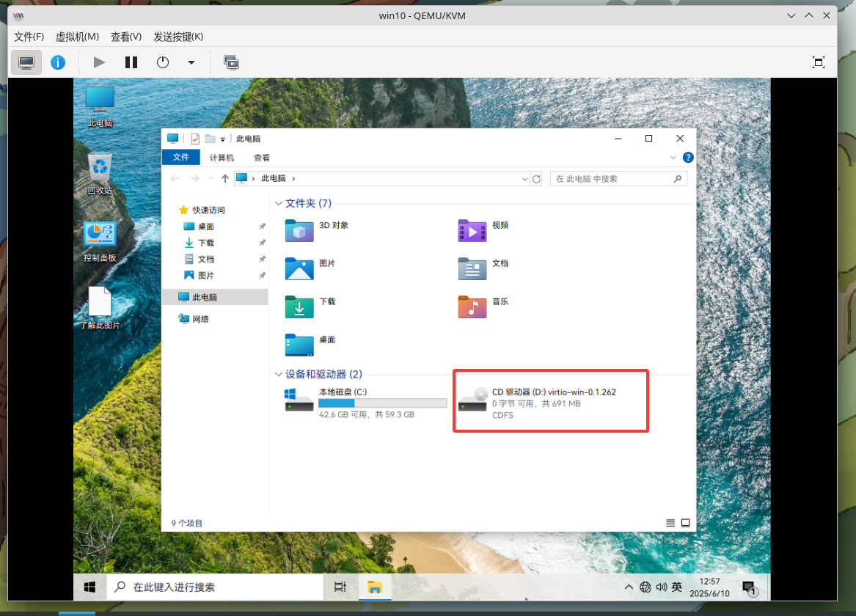Select the 3D 对象 folder

pyautogui.click(x=317, y=230)
